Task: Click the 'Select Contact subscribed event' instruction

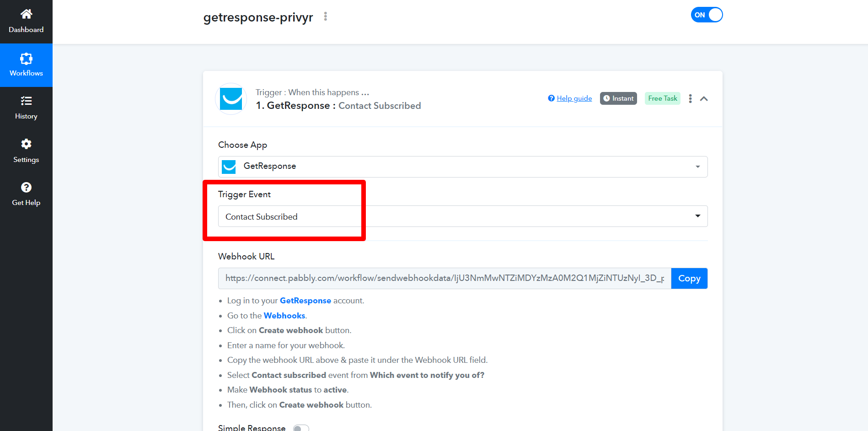Action: 356,375
